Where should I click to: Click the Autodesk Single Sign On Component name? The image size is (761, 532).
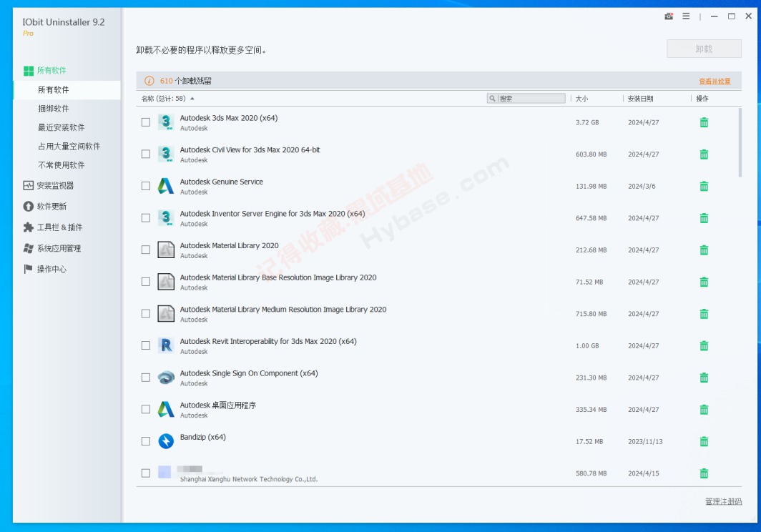(x=249, y=373)
